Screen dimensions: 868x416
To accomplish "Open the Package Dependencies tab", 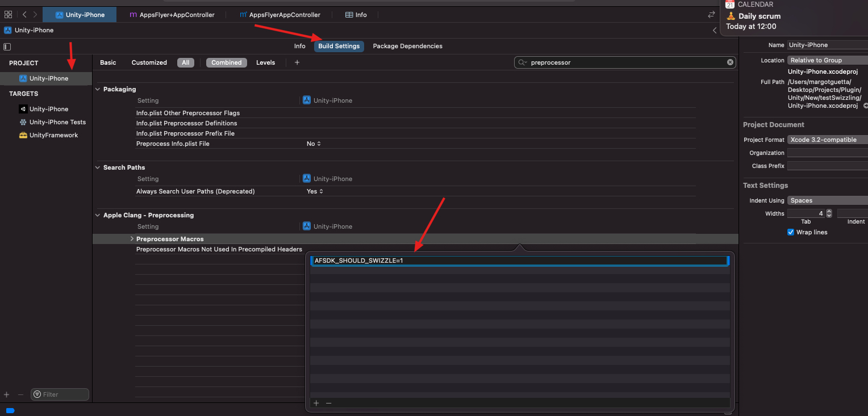I will 408,46.
